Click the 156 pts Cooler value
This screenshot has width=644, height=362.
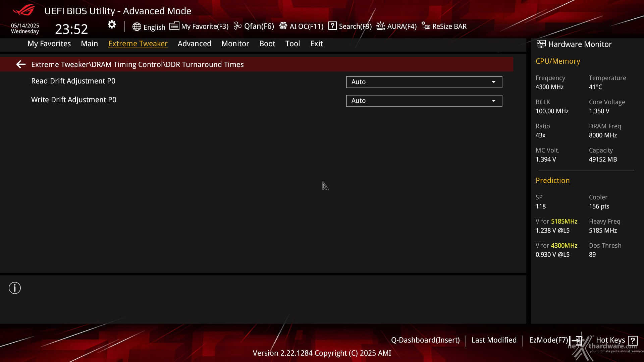599,206
